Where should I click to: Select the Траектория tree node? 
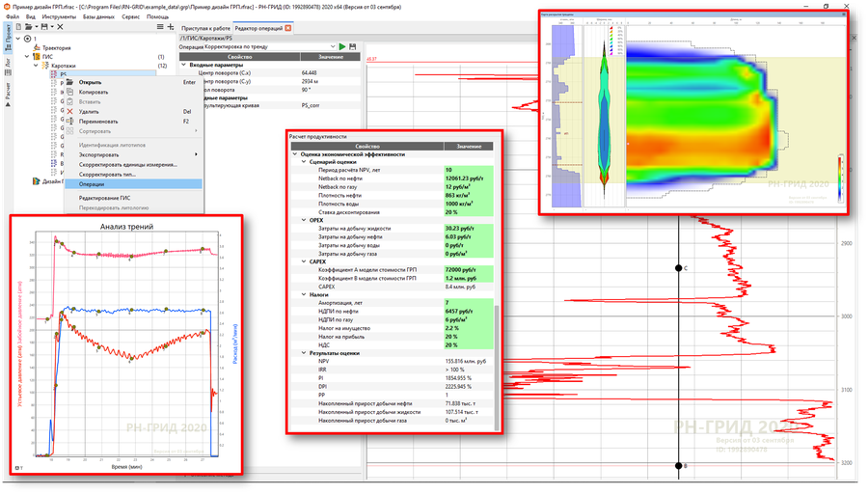pyautogui.click(x=57, y=47)
